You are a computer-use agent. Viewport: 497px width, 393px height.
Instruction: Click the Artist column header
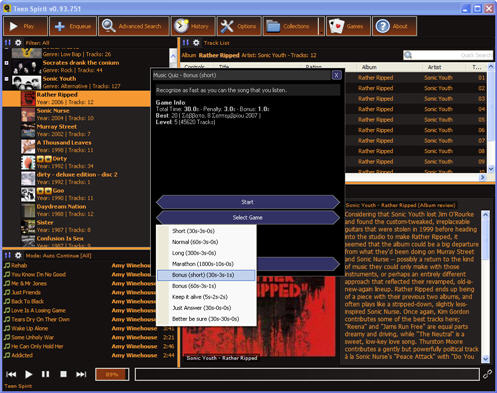(x=434, y=67)
